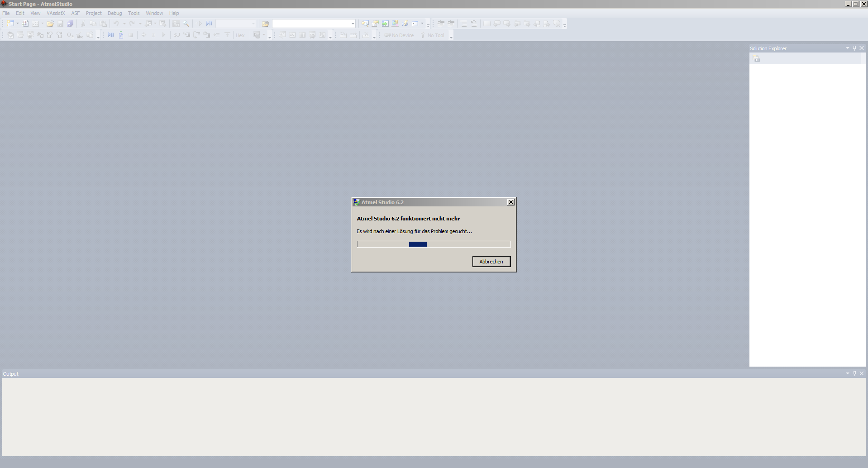Click the Decrease Indent icon
This screenshot has height=468, width=868.
[441, 24]
